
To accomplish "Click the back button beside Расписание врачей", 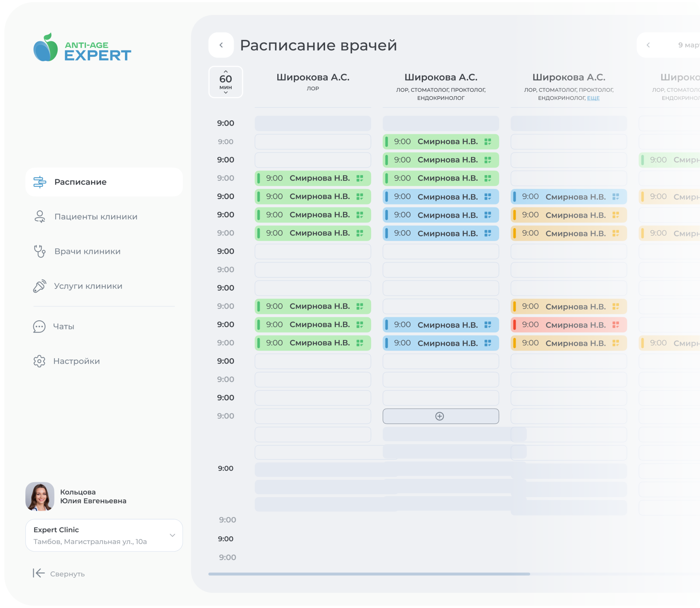I will (221, 45).
